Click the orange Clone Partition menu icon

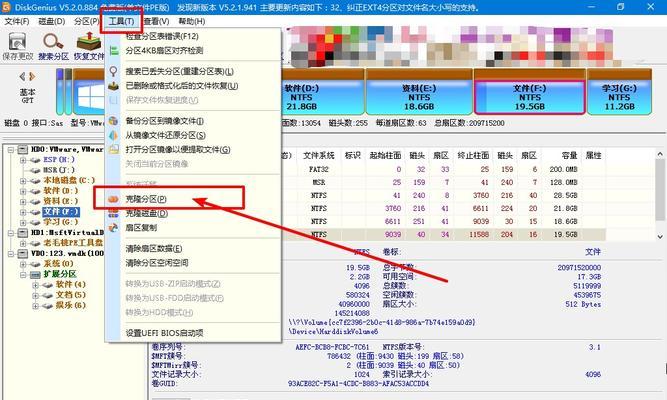tap(113, 199)
